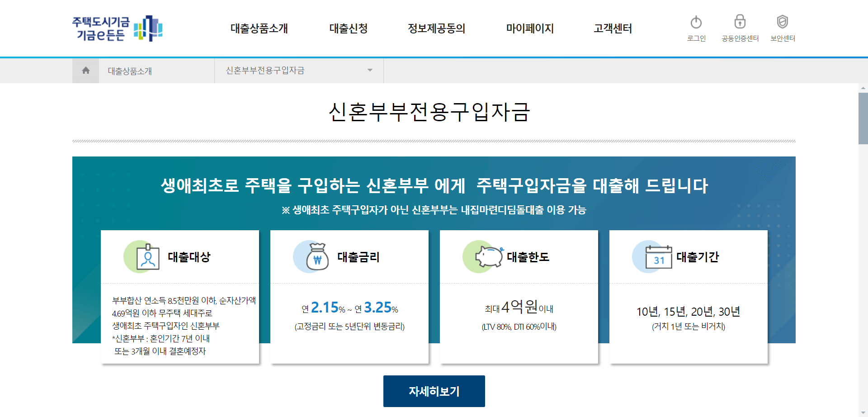Viewport: 868px width, 417px height.
Task: Click the ※ 생애최초 주택구입자가 아닌 notice line
Action: point(434,210)
